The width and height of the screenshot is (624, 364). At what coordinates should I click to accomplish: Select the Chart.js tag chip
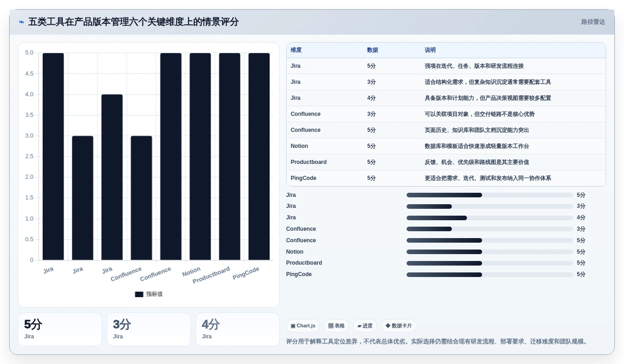tap(303, 326)
